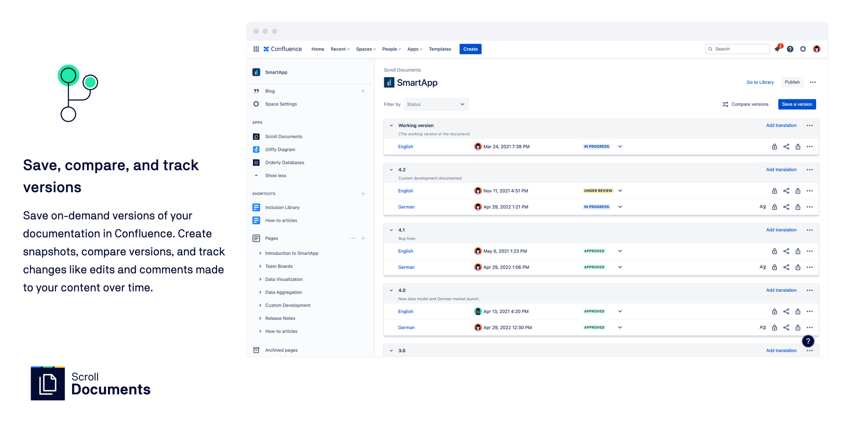Collapse version 4.0 section
This screenshot has height=424, width=868.
click(391, 290)
